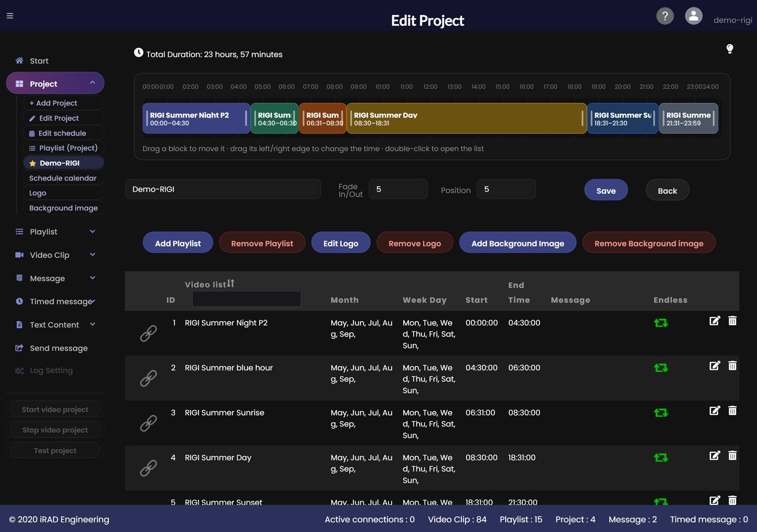
Task: Expand the Video Clip sidebar section
Action: [55, 255]
